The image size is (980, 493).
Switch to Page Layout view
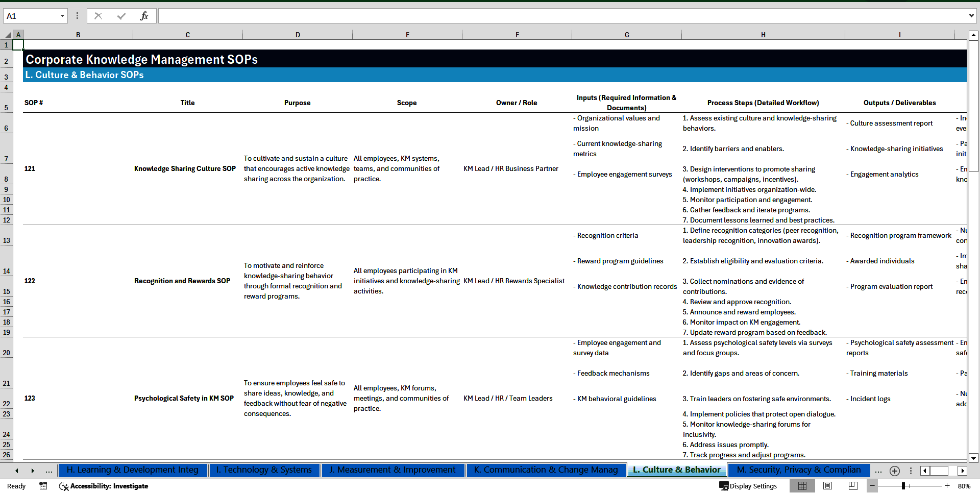tap(827, 486)
